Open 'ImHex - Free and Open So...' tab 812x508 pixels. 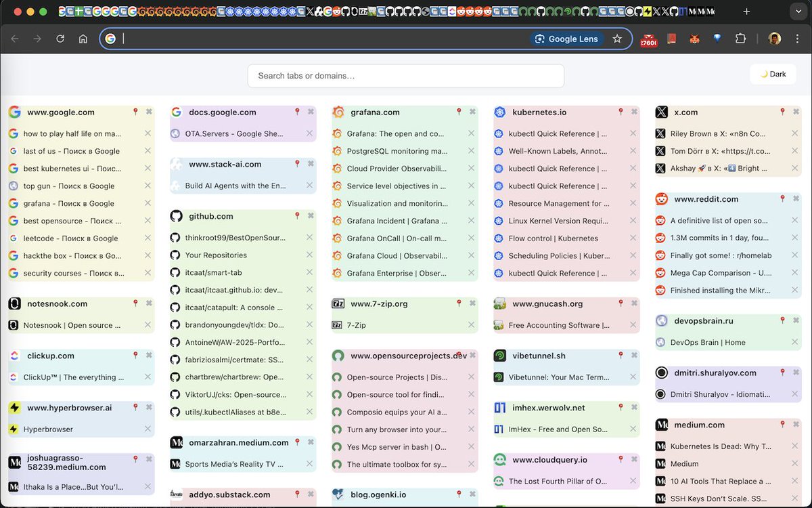click(558, 429)
